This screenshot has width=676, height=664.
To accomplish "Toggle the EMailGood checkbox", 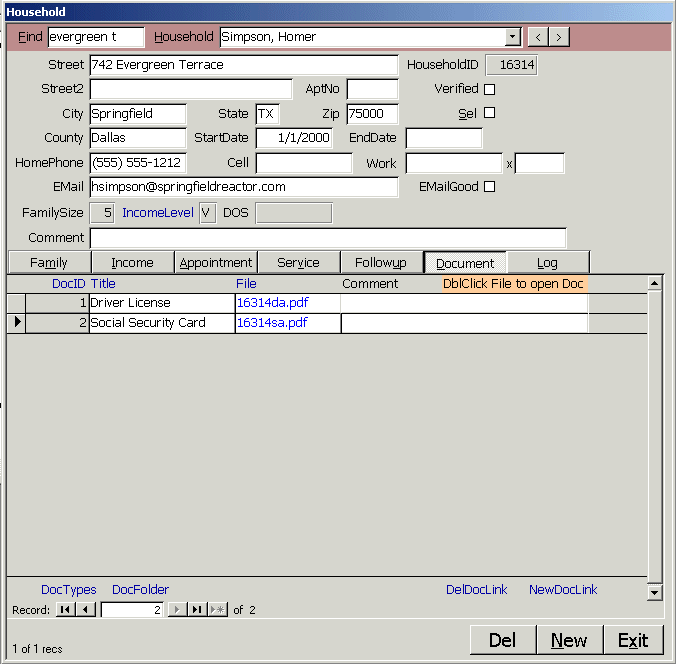I will (x=489, y=187).
